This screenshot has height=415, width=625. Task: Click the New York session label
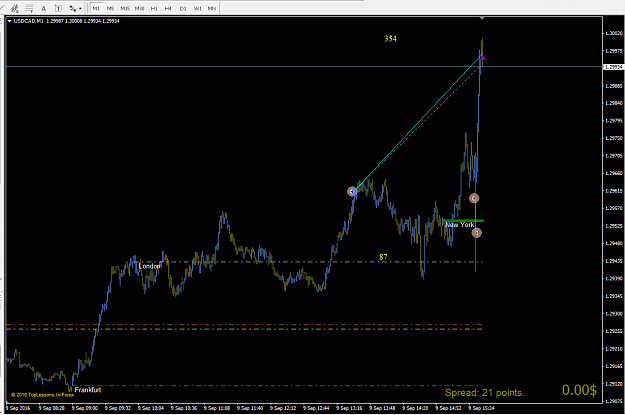(x=460, y=225)
